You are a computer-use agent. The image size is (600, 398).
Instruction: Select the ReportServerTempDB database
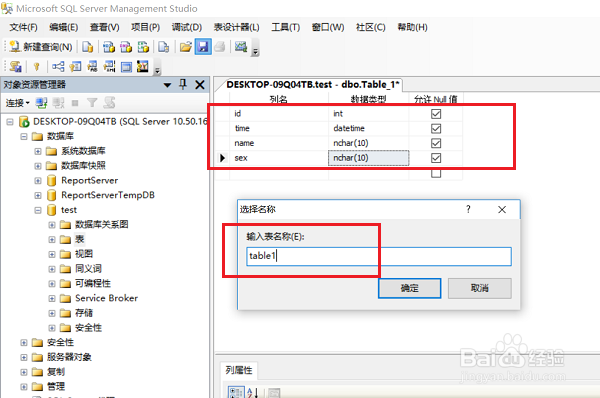coord(108,195)
